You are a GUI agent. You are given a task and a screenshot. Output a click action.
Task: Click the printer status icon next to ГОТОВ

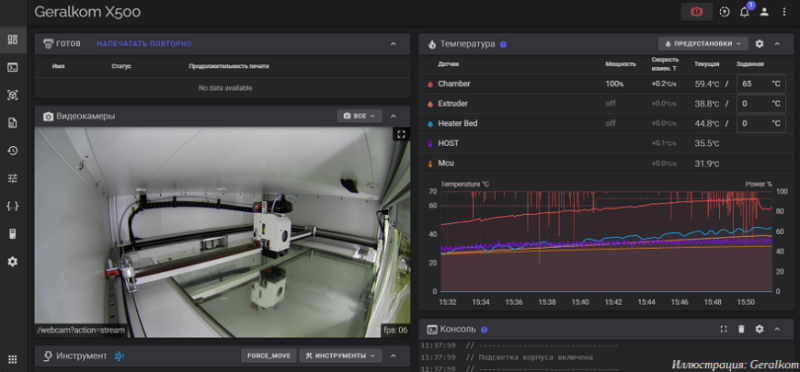click(x=48, y=44)
